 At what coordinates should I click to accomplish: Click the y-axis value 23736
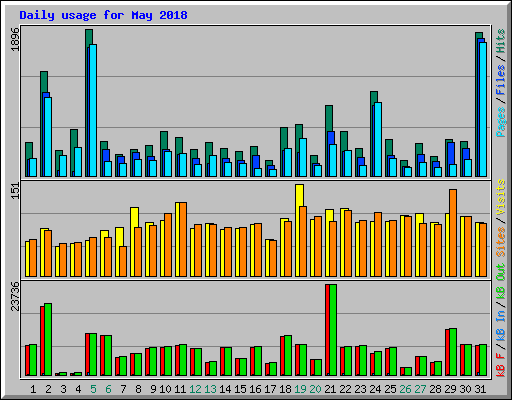coord(15,296)
